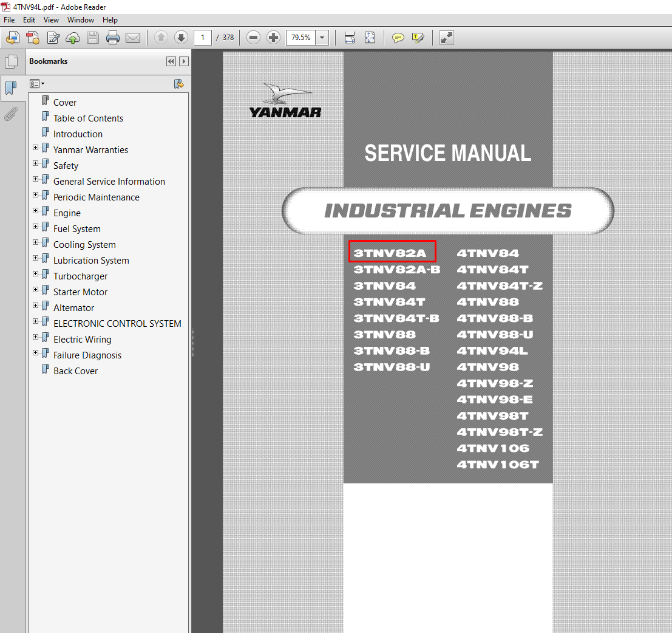The width and height of the screenshot is (672, 633).
Task: Expand the Yanmar Warranties bookmark
Action: (36, 148)
